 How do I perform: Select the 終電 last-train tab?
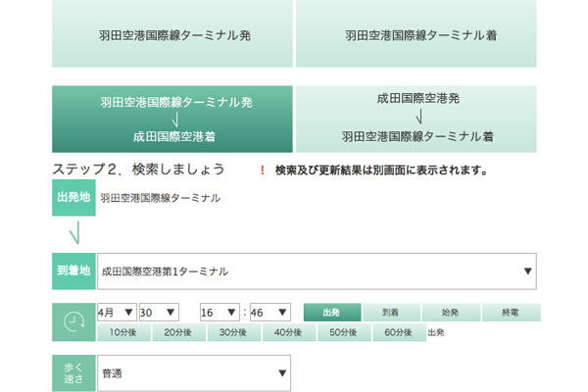tap(512, 312)
